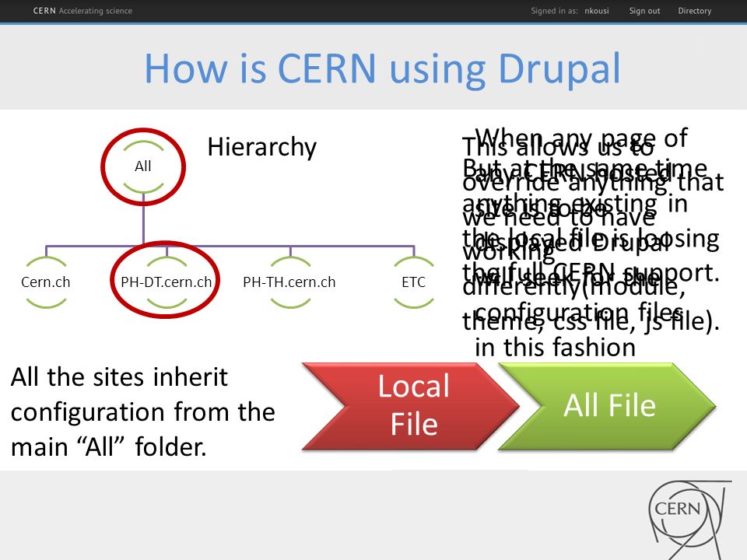Click the text main “All” folder.
This screenshot has width=747, height=560.
coord(109,447)
